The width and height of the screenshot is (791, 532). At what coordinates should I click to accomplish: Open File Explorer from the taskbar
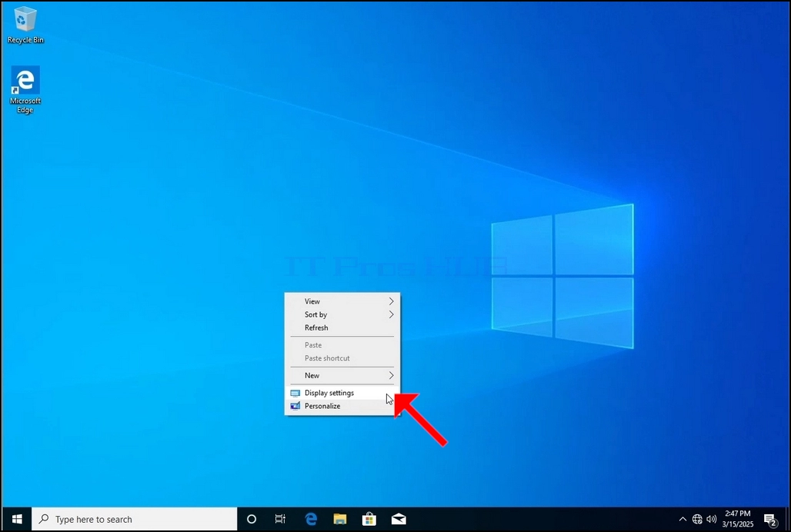[x=340, y=519]
